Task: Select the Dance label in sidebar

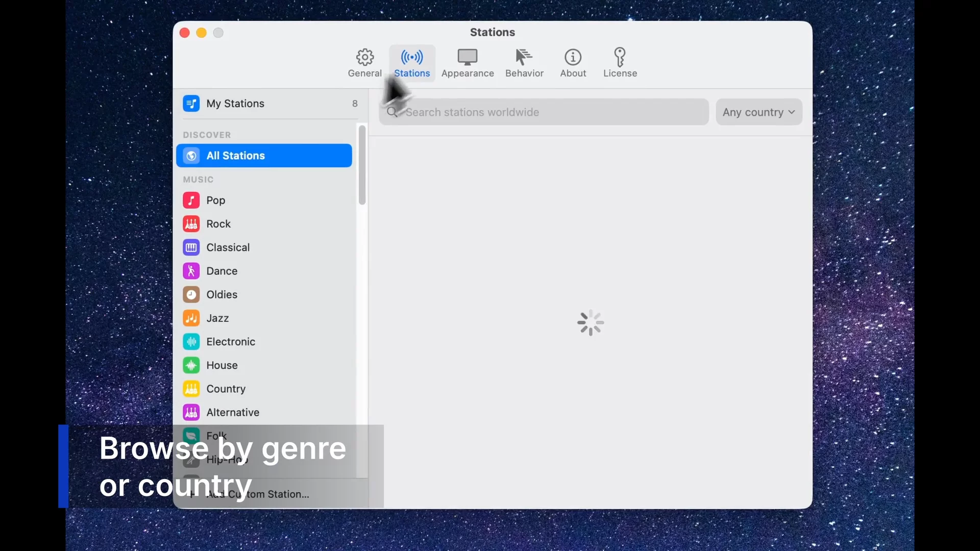Action: 222,271
